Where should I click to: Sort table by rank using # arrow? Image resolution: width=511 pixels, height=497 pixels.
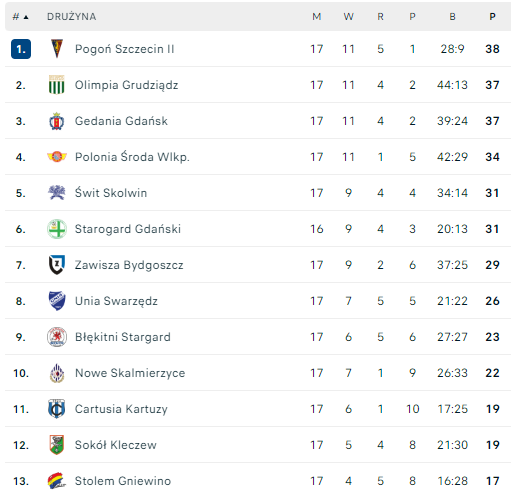pyautogui.click(x=21, y=17)
